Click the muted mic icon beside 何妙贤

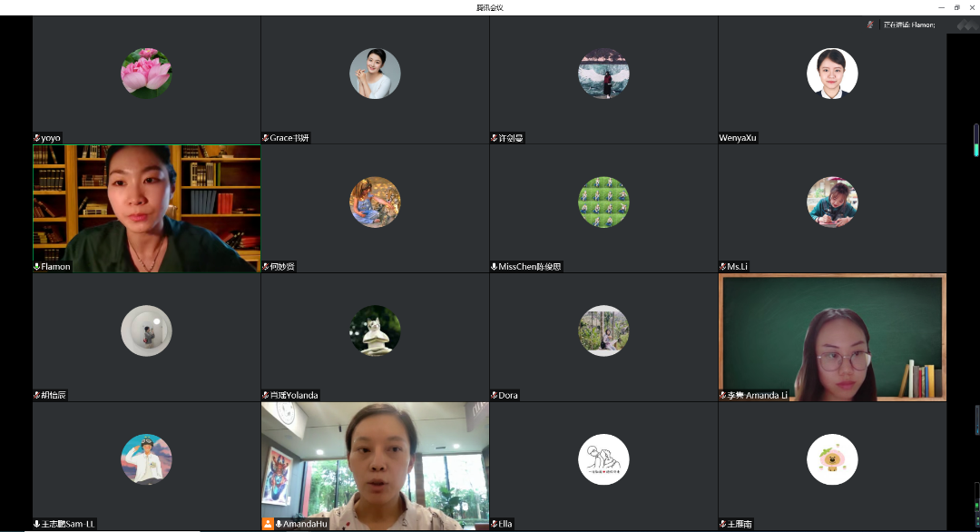[x=266, y=267]
